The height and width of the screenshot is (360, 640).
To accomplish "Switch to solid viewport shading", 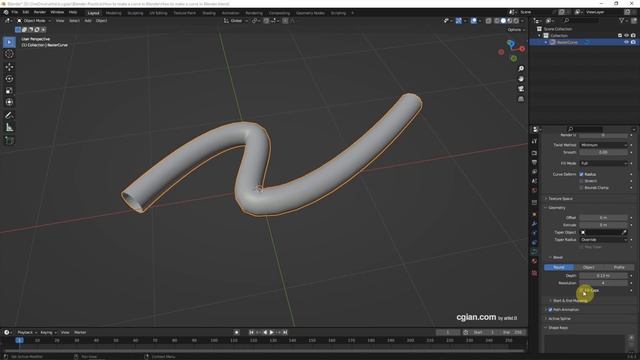I will click(503, 21).
